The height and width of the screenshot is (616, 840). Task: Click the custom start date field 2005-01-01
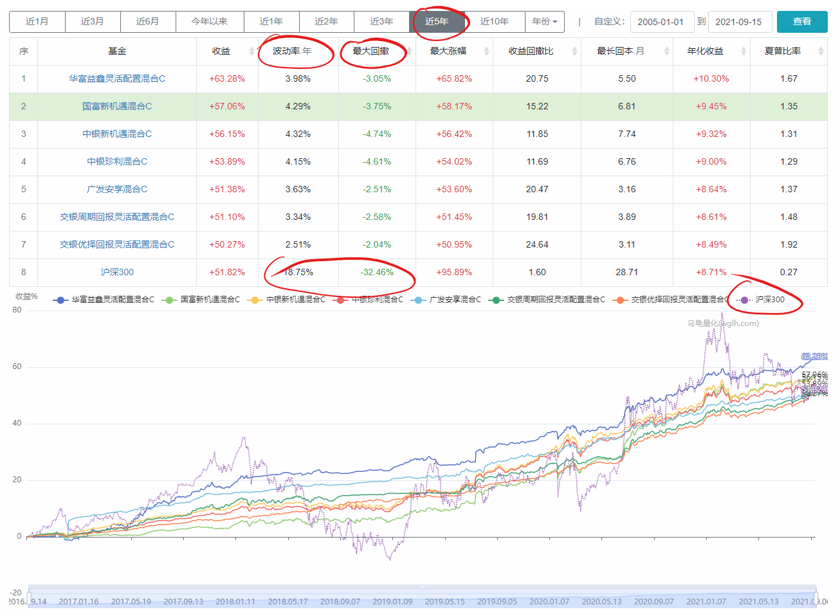point(662,22)
